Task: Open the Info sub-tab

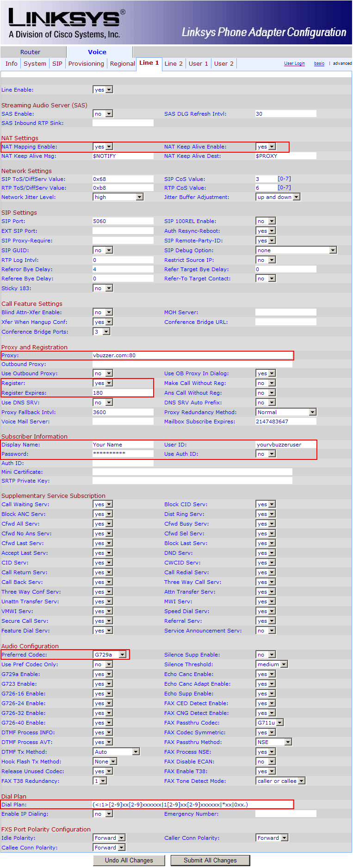Action: (12, 63)
